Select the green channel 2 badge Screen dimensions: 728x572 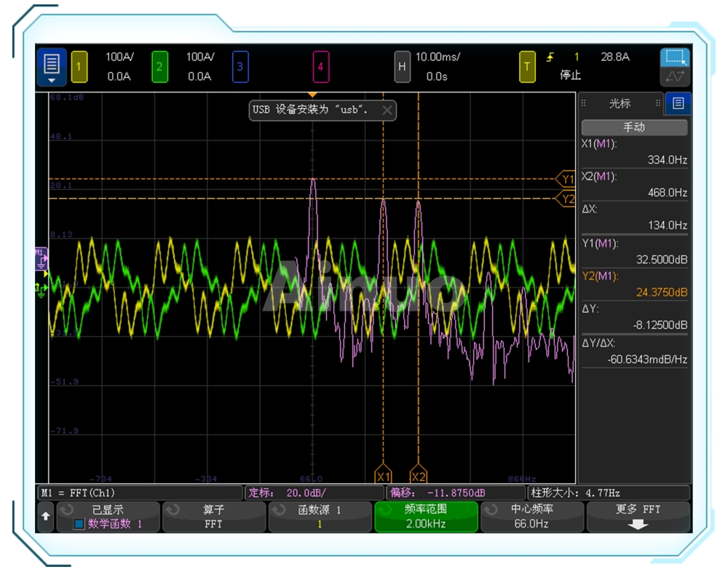pyautogui.click(x=160, y=67)
